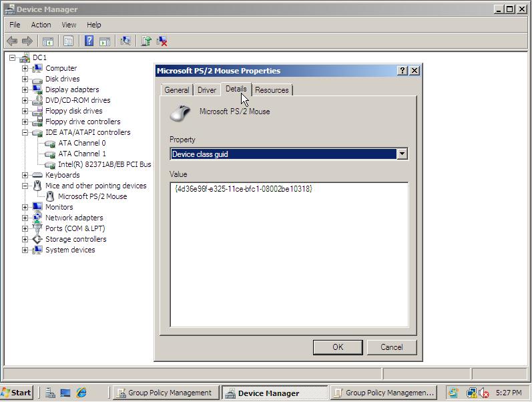Switch to the Resources tab
The width and height of the screenshot is (532, 402).
pos(272,90)
